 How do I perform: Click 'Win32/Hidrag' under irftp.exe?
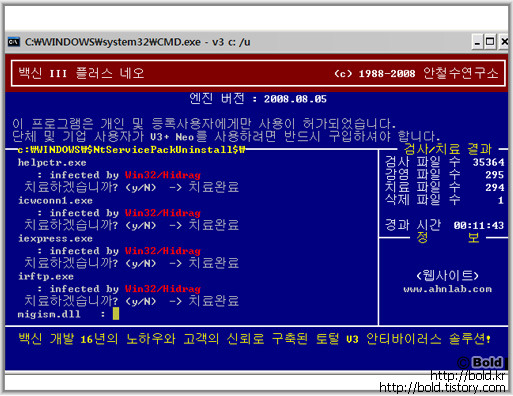click(x=163, y=289)
